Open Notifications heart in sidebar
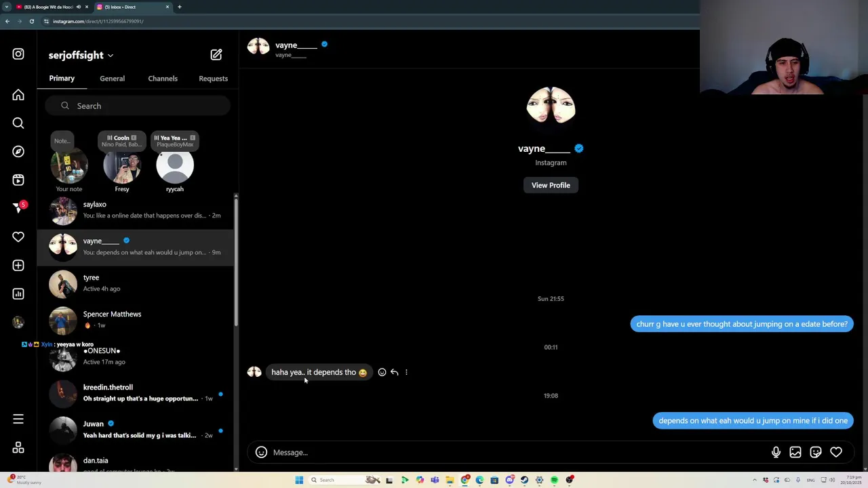The width and height of the screenshot is (868, 488). 18,237
